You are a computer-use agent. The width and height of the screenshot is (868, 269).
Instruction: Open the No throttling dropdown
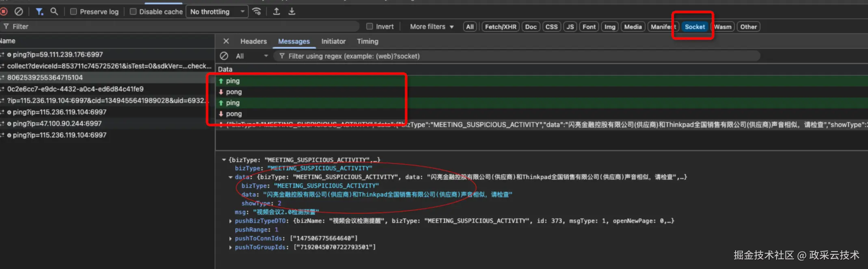tap(217, 12)
